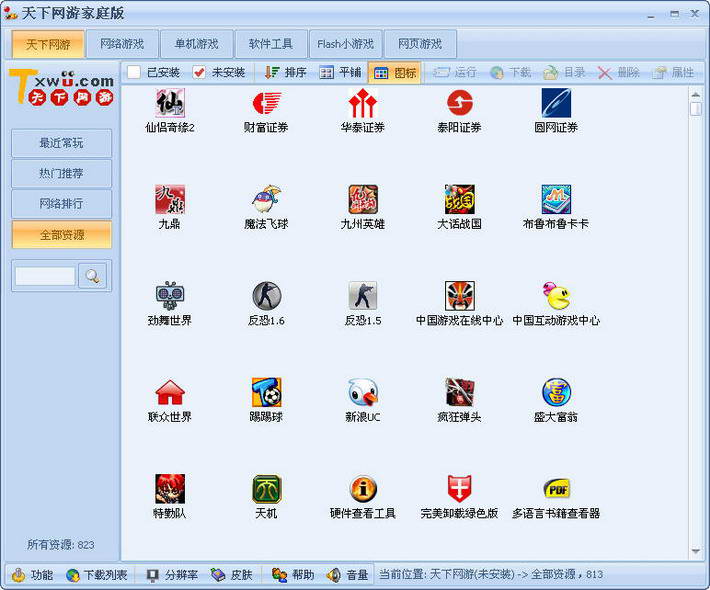Click the 音量 volume item
710x590 pixels.
347,575
